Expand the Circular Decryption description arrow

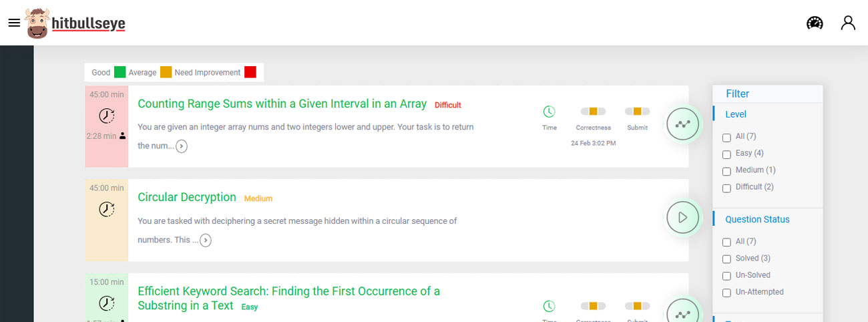point(206,240)
